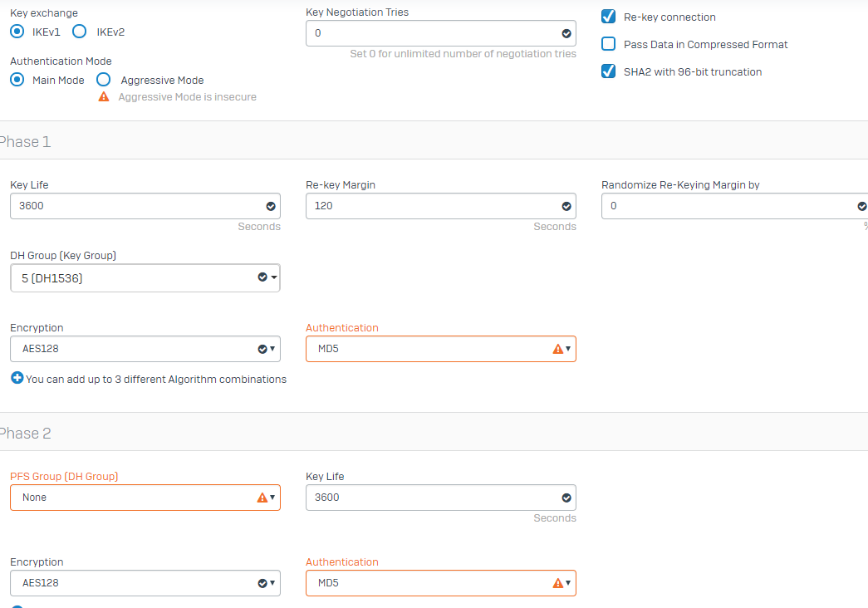
Task: Disable the Re-key connection checkbox
Action: (609, 17)
